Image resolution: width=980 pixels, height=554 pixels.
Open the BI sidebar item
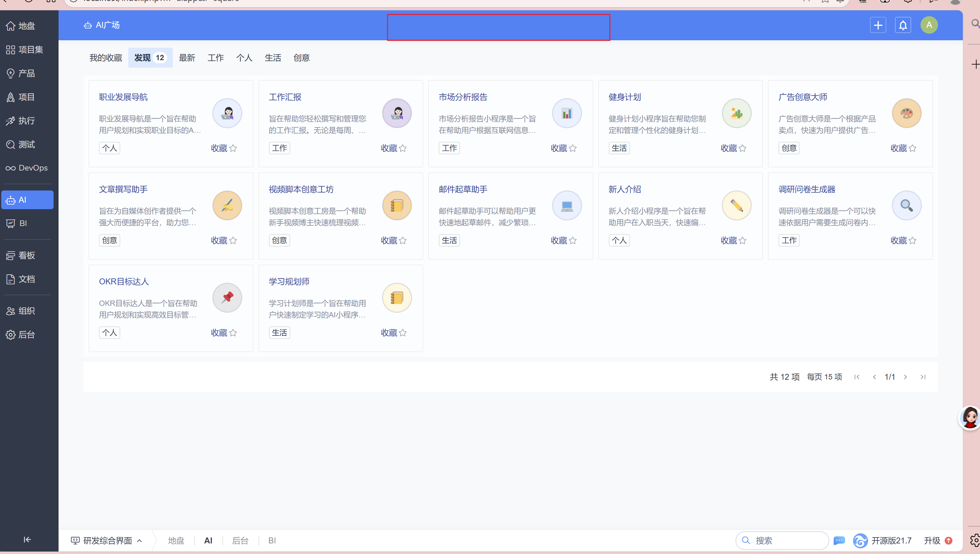(23, 223)
